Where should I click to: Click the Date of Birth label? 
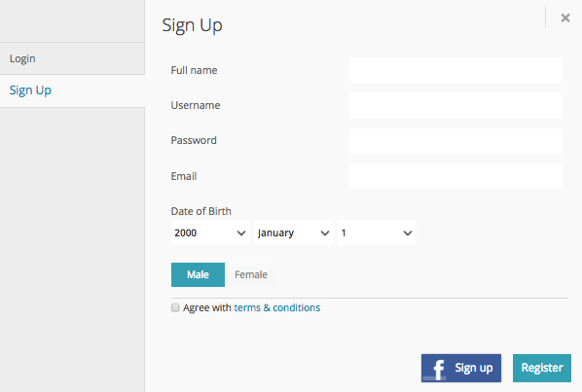point(200,211)
